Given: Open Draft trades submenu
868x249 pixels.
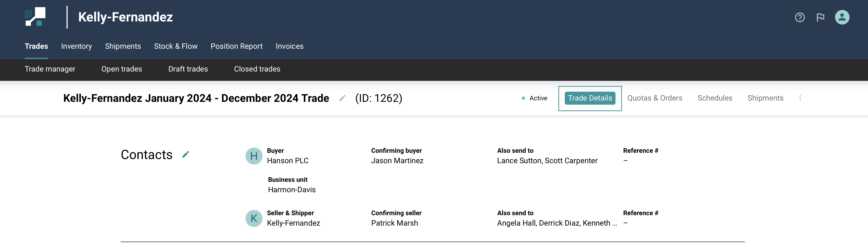Looking at the screenshot, I should tap(188, 69).
